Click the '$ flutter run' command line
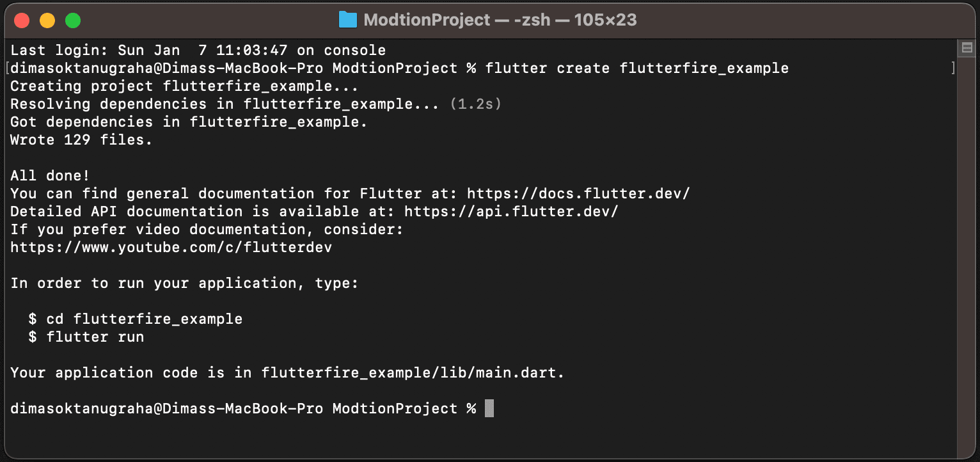 [x=86, y=337]
